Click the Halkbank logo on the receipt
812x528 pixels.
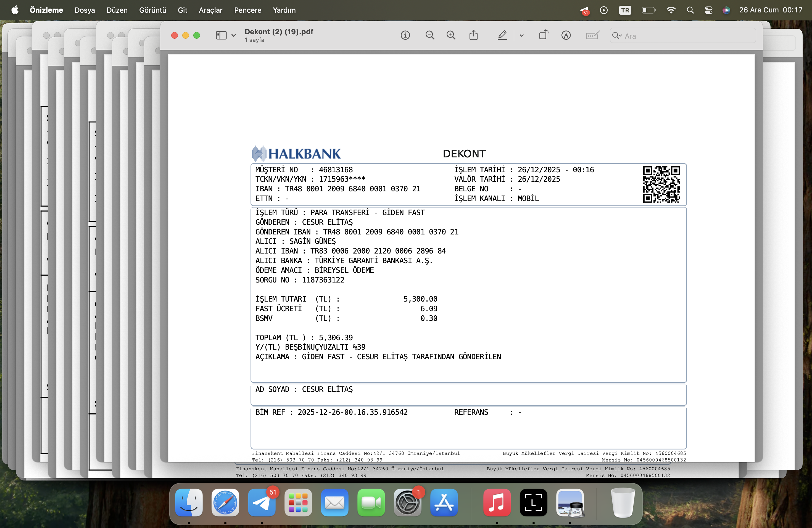(296, 154)
